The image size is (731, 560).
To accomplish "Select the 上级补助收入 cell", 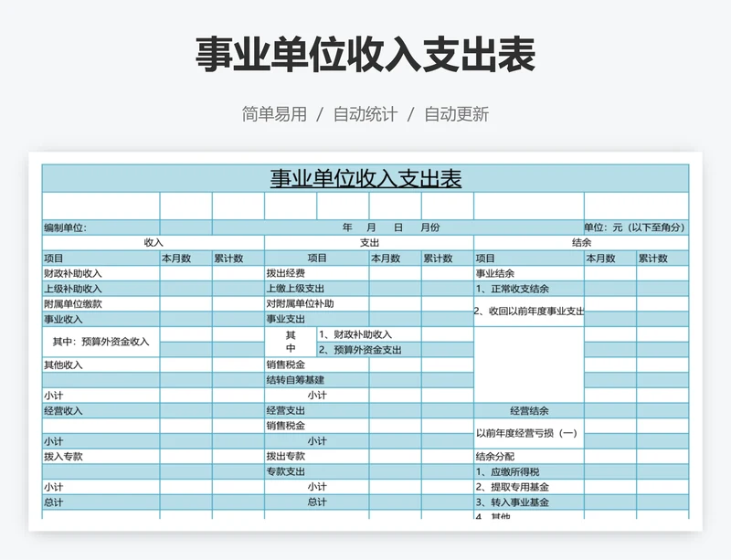I will 101,289.
